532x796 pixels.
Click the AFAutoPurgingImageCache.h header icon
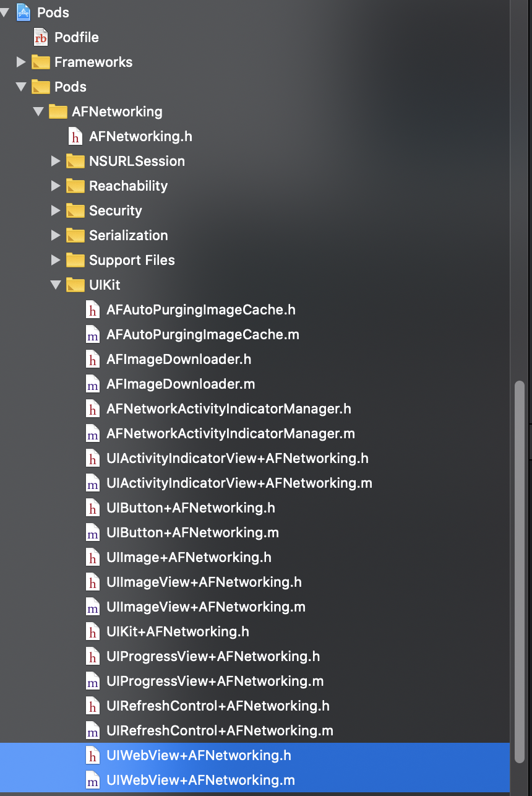(93, 309)
